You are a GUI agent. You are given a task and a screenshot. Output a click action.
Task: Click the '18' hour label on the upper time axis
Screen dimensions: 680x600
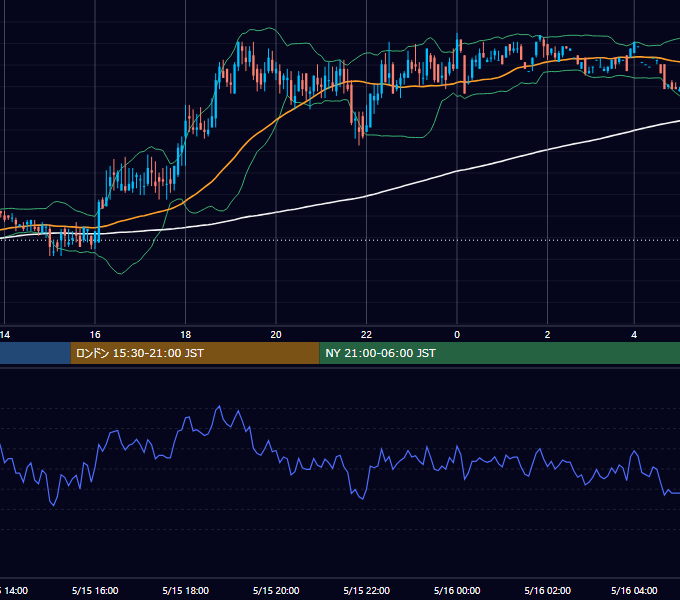[x=186, y=335]
